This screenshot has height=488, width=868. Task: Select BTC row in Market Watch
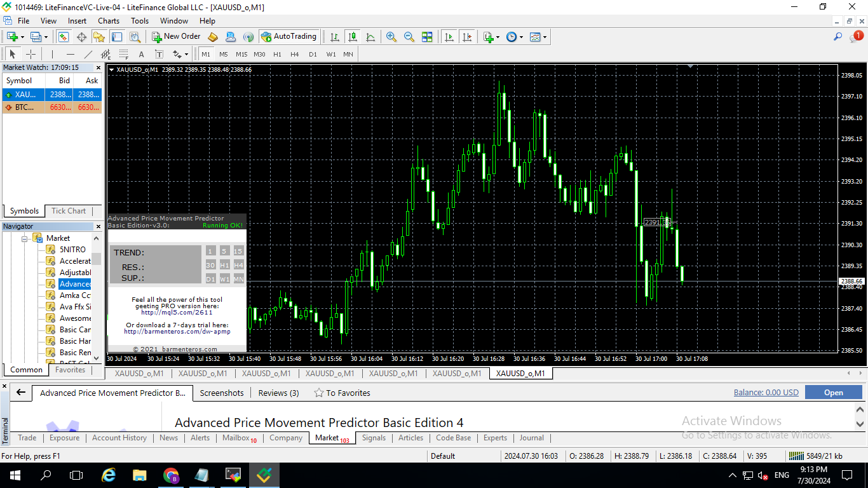pyautogui.click(x=52, y=107)
